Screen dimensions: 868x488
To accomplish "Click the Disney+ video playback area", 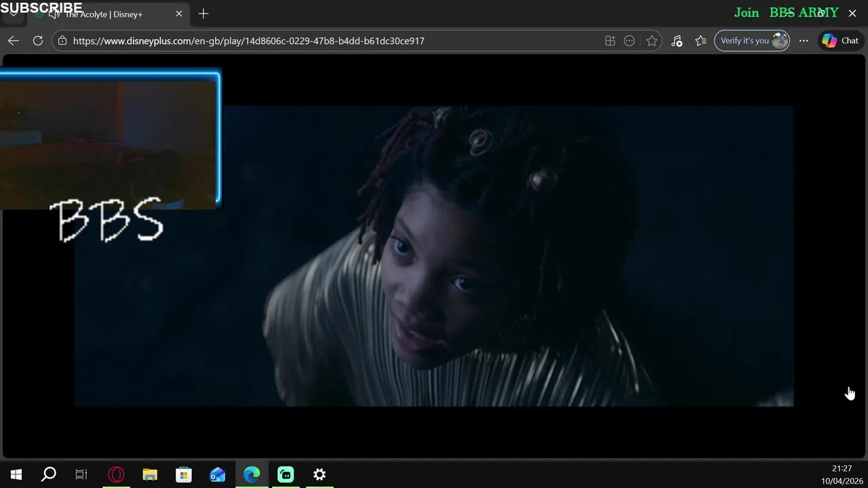I will [434, 256].
